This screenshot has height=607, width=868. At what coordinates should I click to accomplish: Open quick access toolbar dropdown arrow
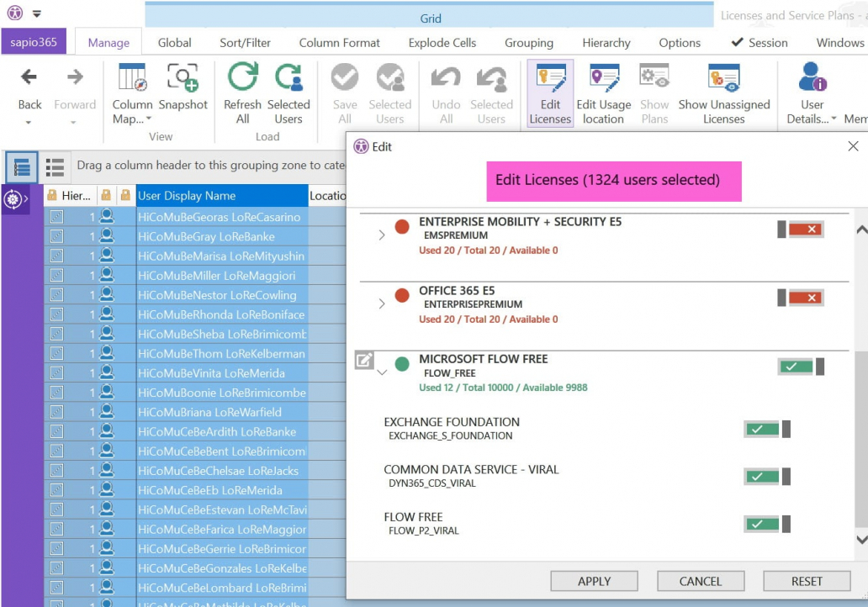[x=36, y=13]
